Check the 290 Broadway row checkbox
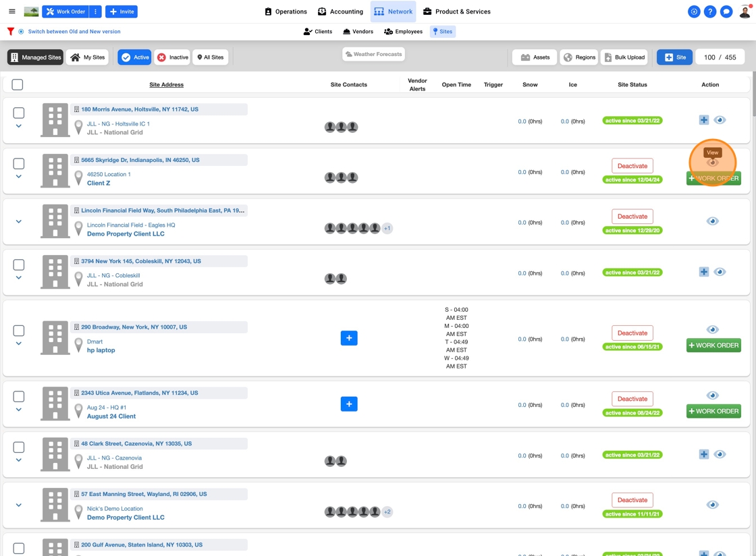756x556 pixels. [x=19, y=331]
